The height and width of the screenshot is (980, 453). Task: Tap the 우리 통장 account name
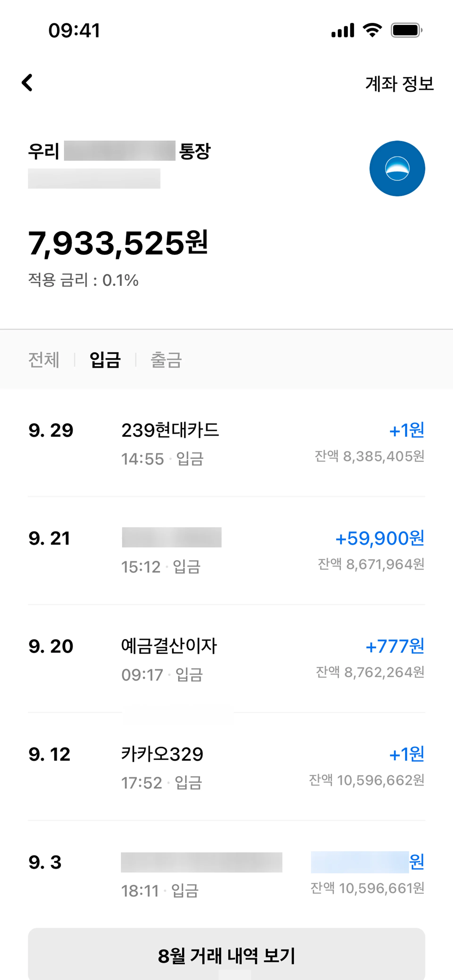coord(119,151)
